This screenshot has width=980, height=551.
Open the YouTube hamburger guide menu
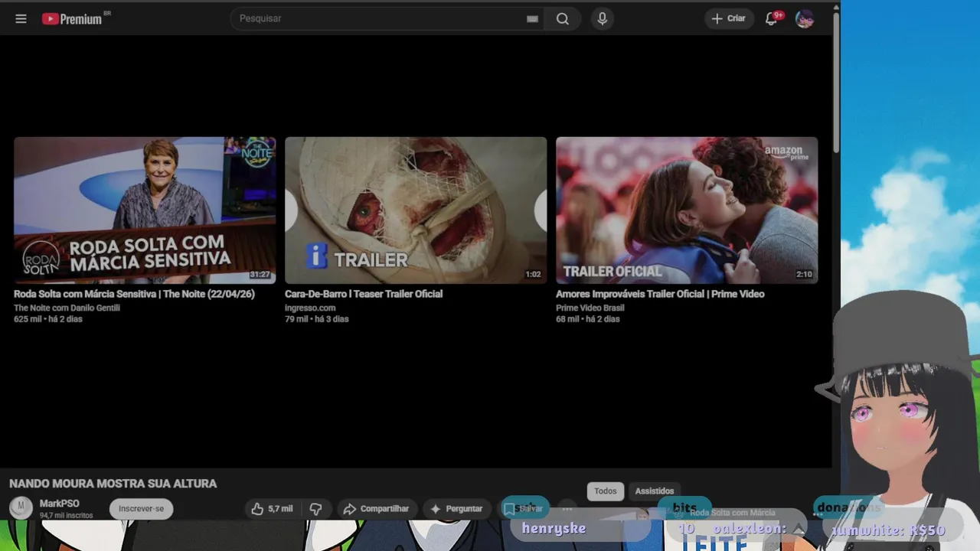point(21,18)
